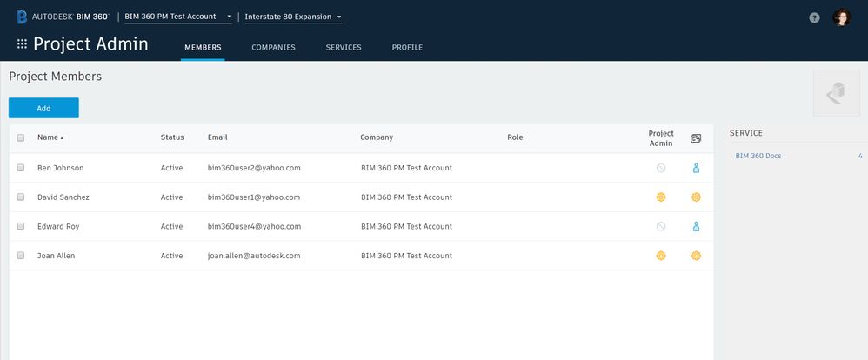Click email joan.allen@autodesk.com

254,256
